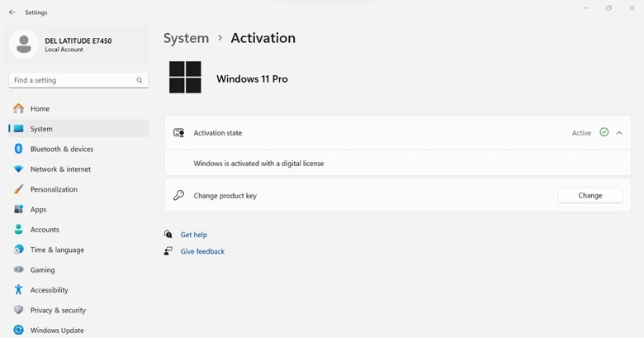The height and width of the screenshot is (338, 644).
Task: Open Windows Update settings
Action: [x=78, y=331]
